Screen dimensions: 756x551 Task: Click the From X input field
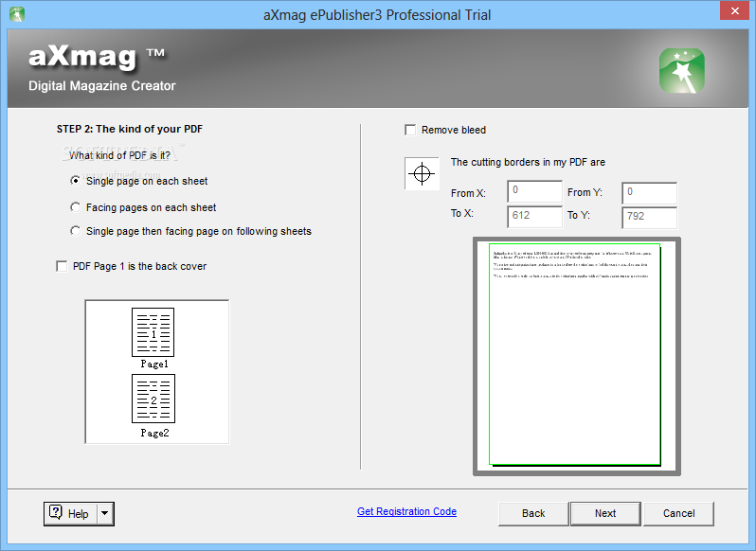(534, 191)
